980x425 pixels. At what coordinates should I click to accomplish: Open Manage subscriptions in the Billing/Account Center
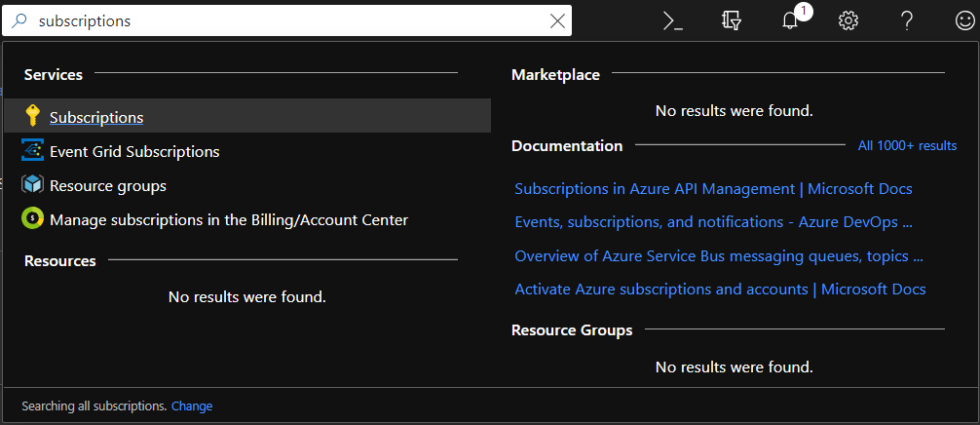tap(229, 219)
